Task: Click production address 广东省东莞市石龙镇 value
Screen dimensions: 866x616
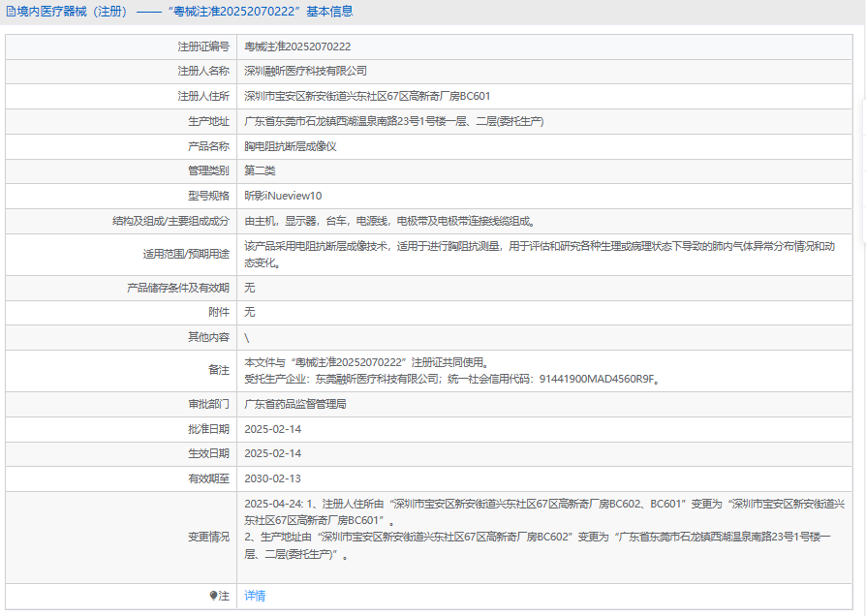Action: [394, 121]
